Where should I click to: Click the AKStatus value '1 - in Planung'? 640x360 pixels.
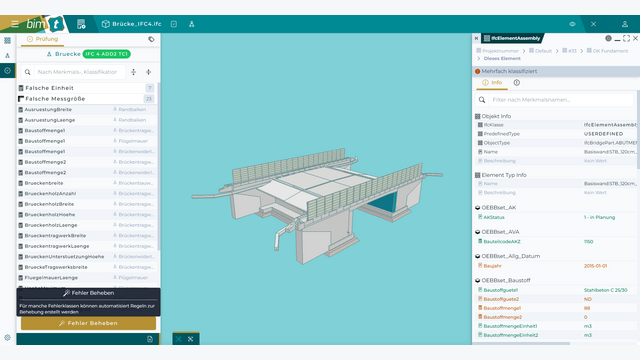[599, 217]
